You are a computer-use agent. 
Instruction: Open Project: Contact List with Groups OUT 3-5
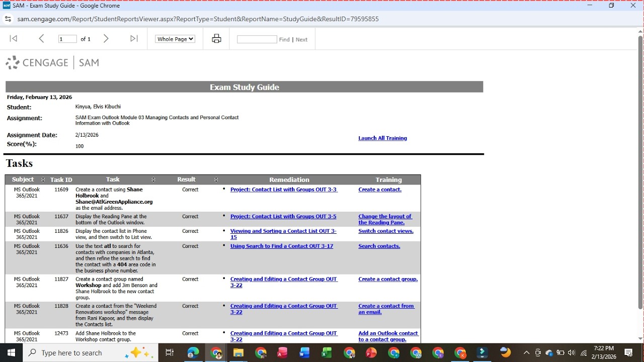pyautogui.click(x=283, y=217)
